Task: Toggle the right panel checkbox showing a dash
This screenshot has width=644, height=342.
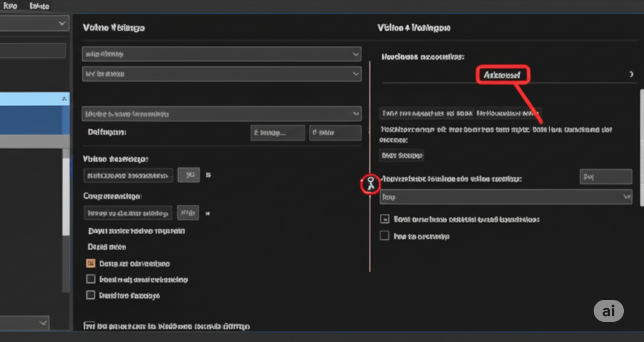Action: [x=384, y=219]
